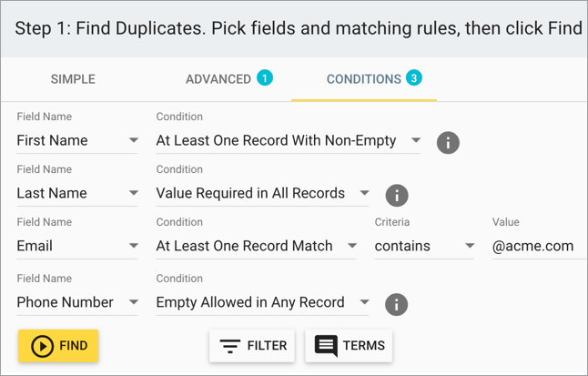Click the Advanced tab count badge

coord(265,78)
